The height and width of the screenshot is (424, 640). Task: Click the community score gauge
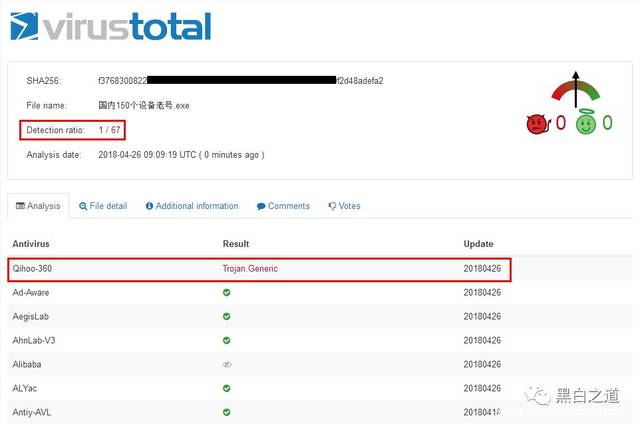tap(576, 90)
